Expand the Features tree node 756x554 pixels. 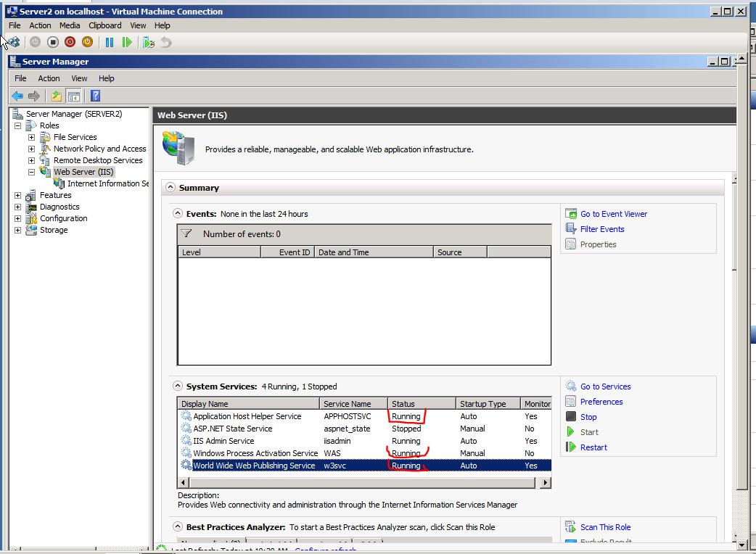click(x=18, y=195)
